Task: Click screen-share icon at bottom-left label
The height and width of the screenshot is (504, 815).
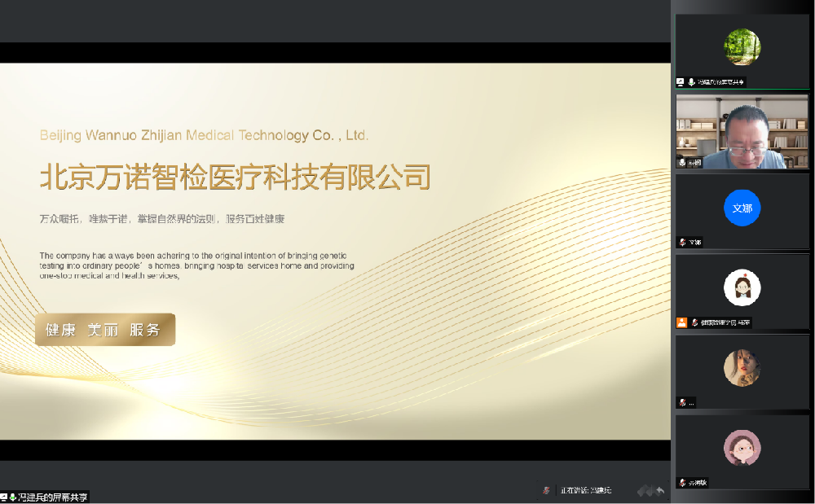Action: 3,497
